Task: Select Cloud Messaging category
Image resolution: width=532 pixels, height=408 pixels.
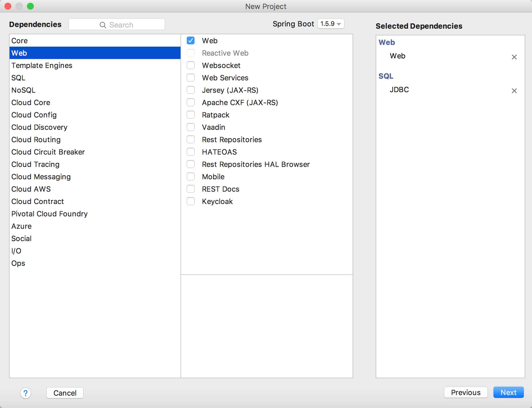Action: [95, 176]
